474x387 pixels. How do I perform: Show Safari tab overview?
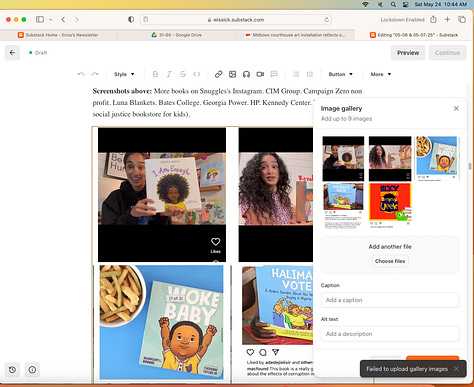pyautogui.click(x=462, y=19)
